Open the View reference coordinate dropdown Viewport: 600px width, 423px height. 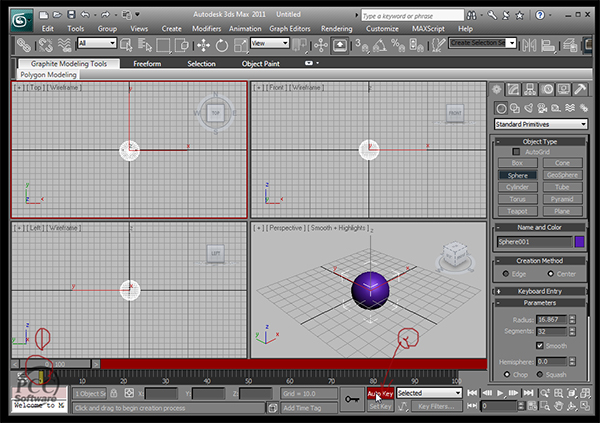click(x=270, y=43)
